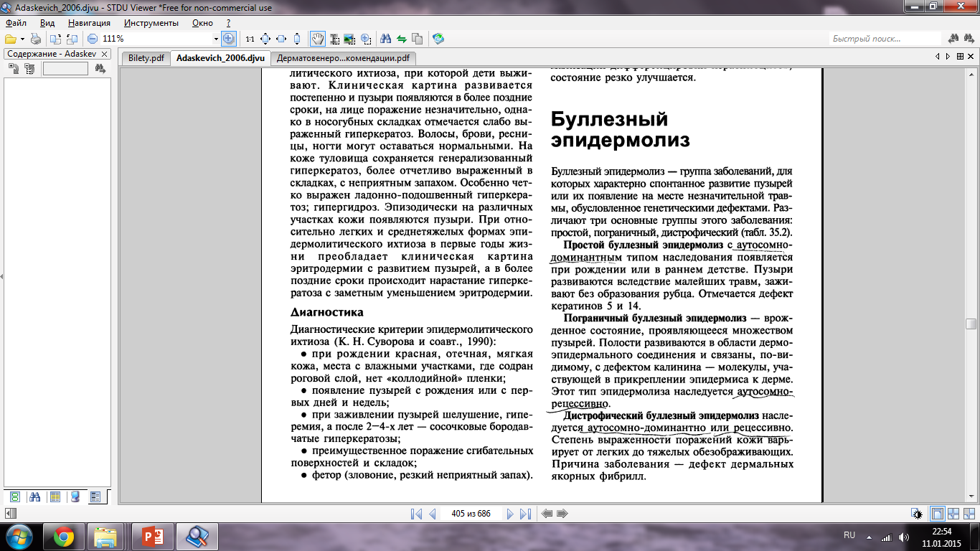Click the page number field 405 из 686

[x=471, y=514]
